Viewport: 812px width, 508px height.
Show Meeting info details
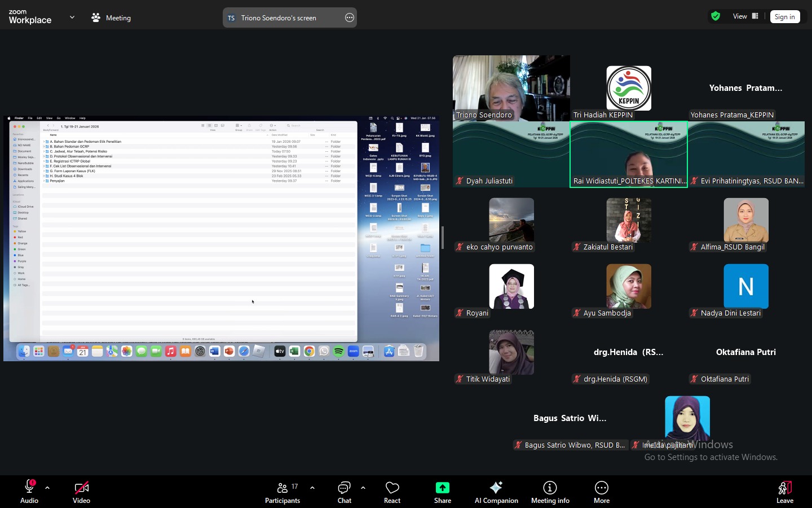550,492
